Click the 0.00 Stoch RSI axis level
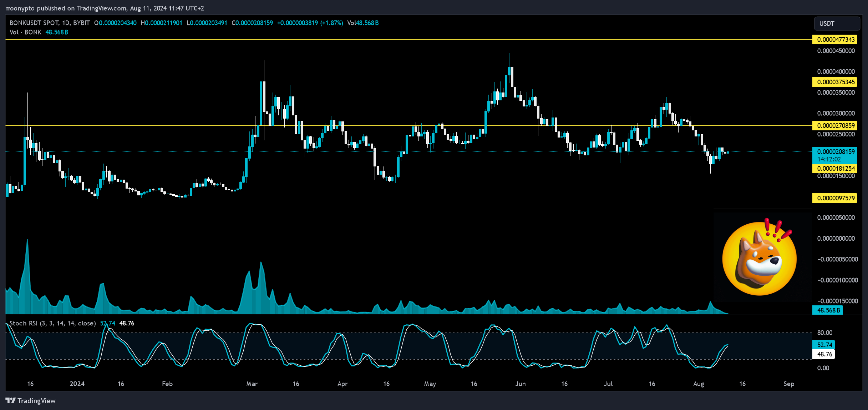 coord(823,368)
